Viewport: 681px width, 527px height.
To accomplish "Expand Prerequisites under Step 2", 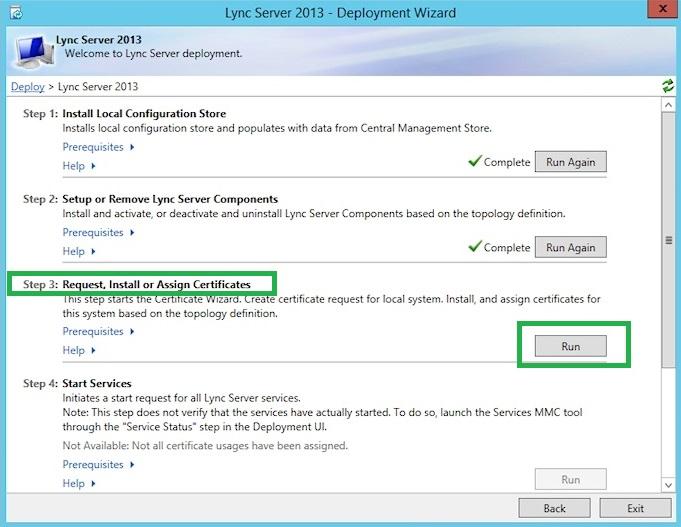I will [x=98, y=233].
